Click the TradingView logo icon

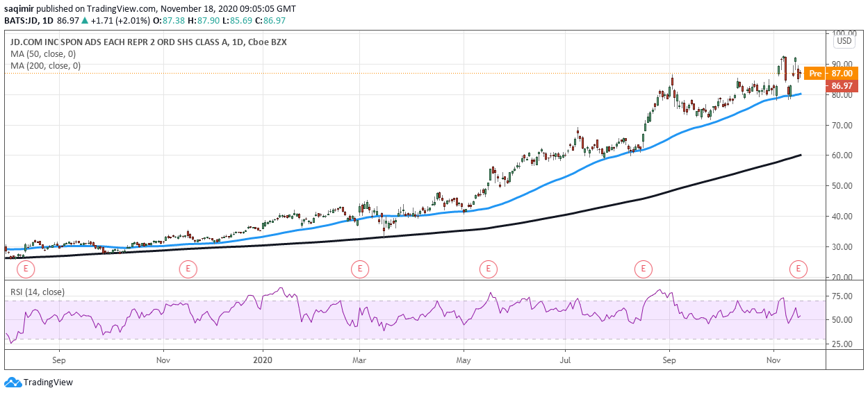13,382
